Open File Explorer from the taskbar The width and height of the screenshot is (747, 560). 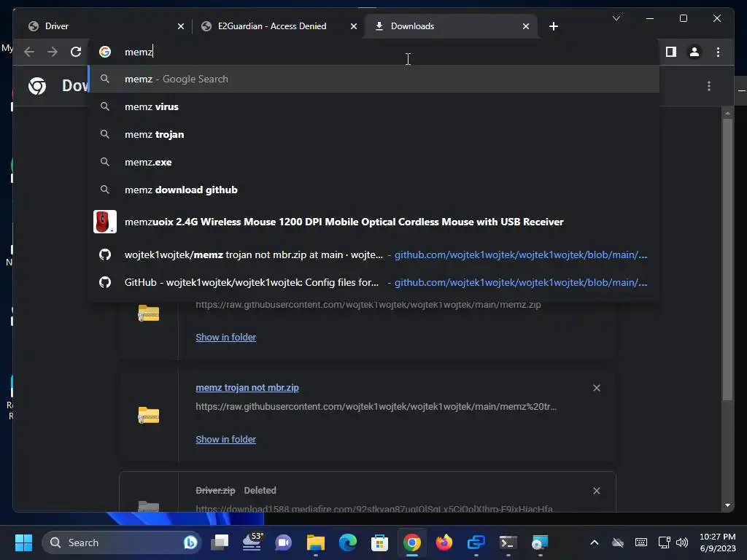(x=315, y=542)
